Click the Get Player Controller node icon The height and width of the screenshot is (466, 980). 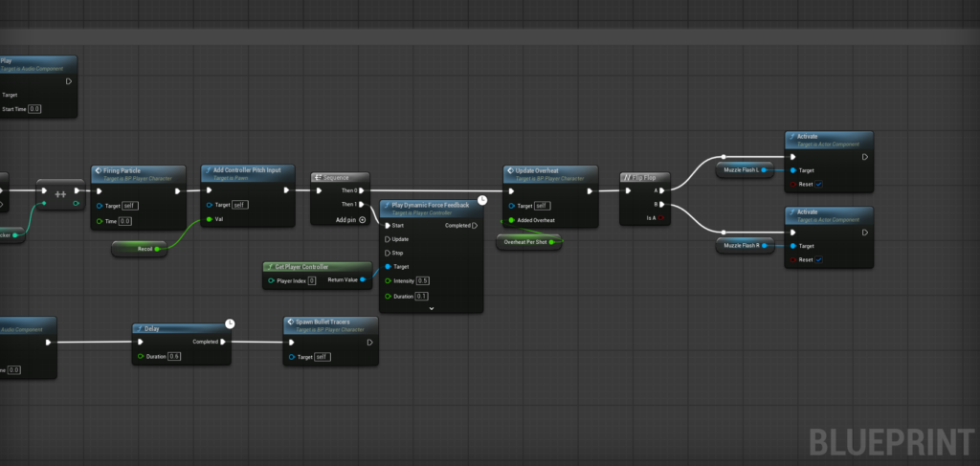(x=271, y=266)
